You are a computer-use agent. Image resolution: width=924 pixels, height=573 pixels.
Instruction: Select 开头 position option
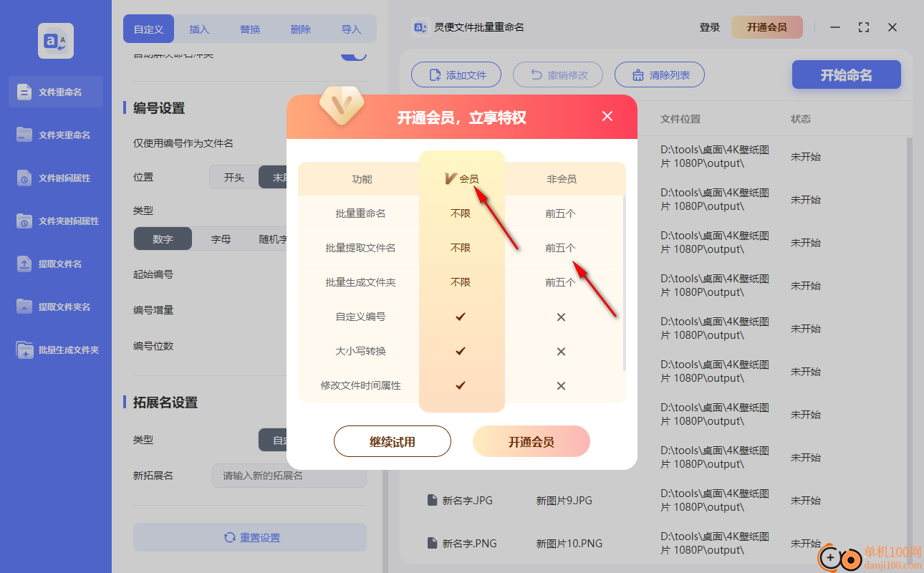tap(234, 177)
